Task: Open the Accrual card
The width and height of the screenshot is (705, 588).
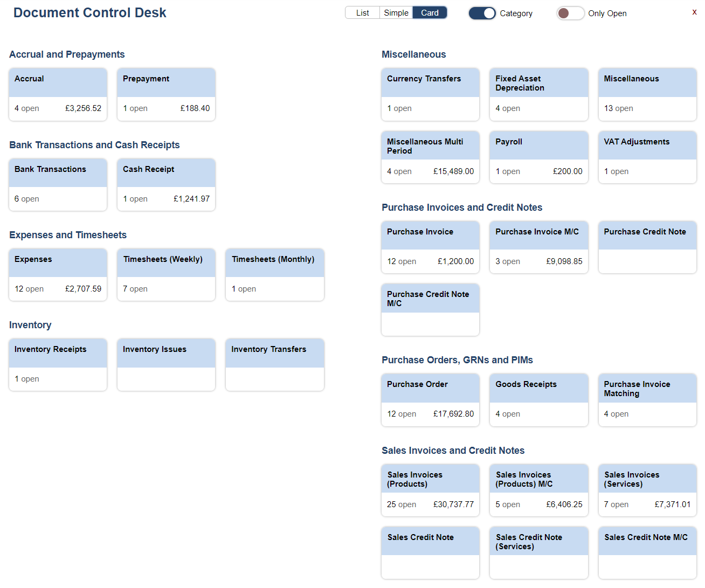Action: click(58, 94)
